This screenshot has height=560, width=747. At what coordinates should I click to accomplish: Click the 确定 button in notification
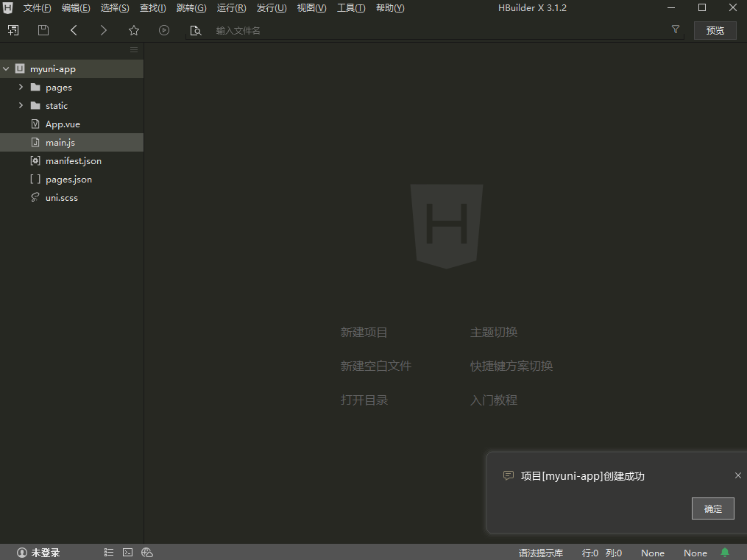point(712,508)
